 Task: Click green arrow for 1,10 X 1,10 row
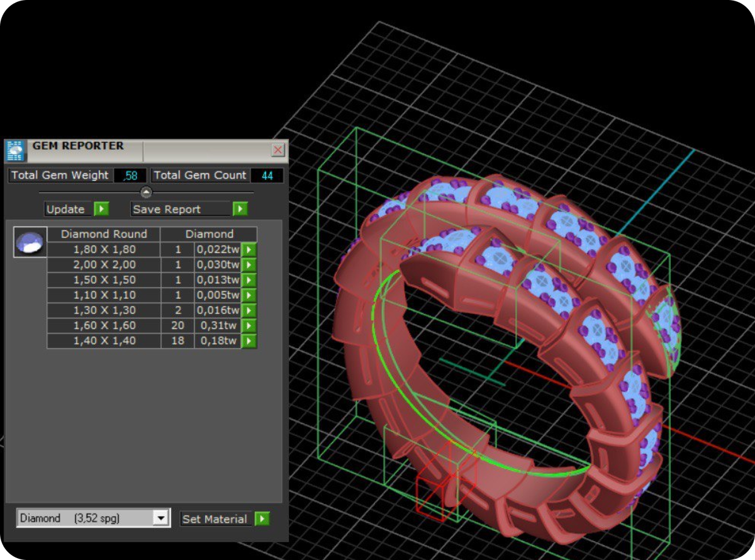pos(249,295)
